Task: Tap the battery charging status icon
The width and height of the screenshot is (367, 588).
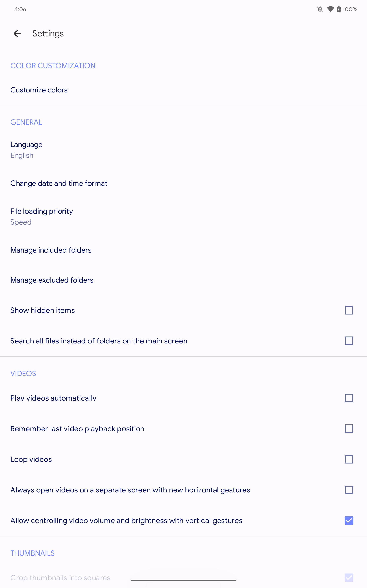Action: (x=339, y=9)
